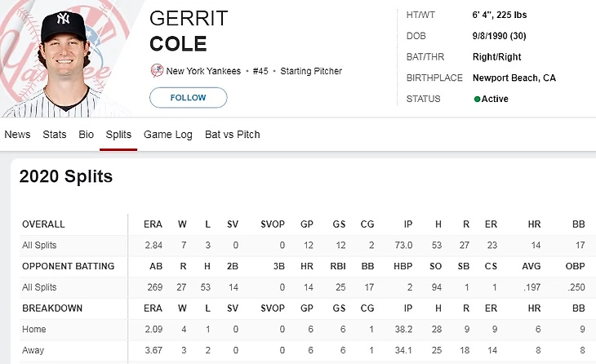596x364 pixels.
Task: Click the 2020 Splits heading
Action: pyautogui.click(x=66, y=176)
